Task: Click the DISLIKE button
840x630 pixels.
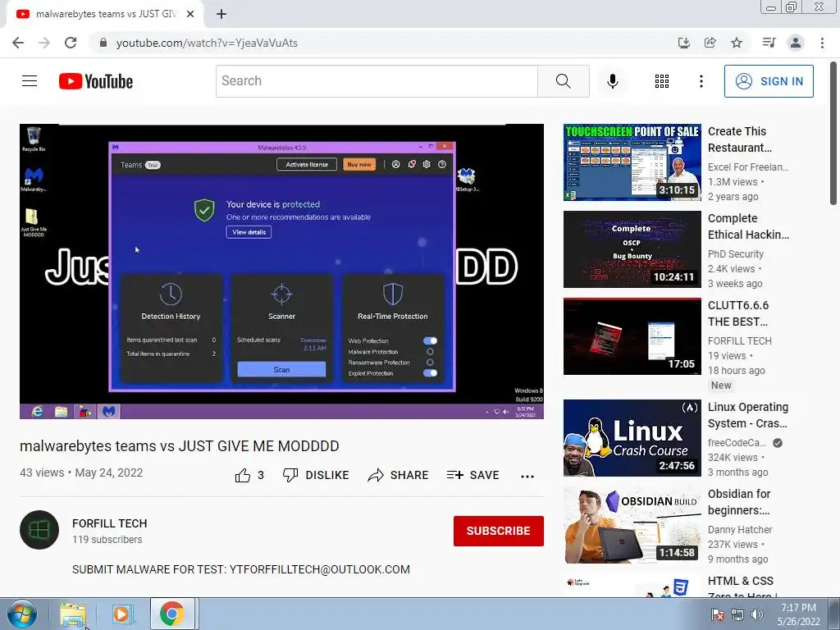Action: tap(316, 475)
